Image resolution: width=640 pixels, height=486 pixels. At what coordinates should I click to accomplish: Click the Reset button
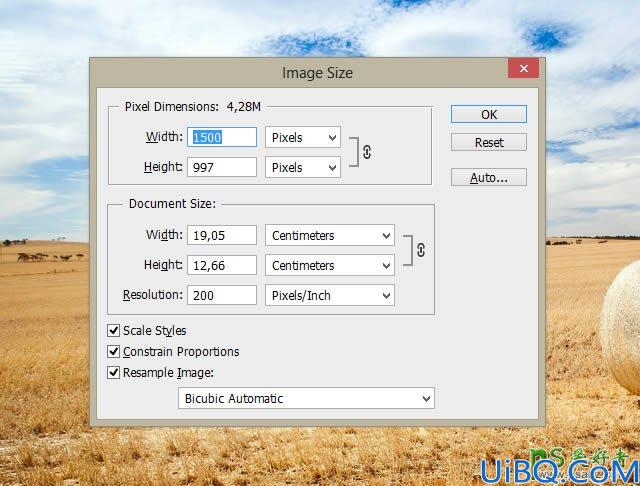pyautogui.click(x=489, y=142)
